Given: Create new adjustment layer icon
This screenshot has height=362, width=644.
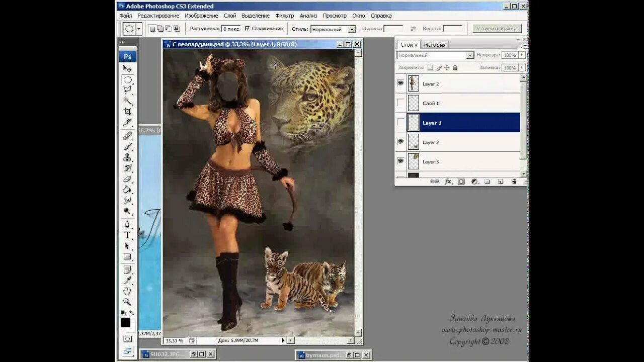Looking at the screenshot, I should click(474, 182).
